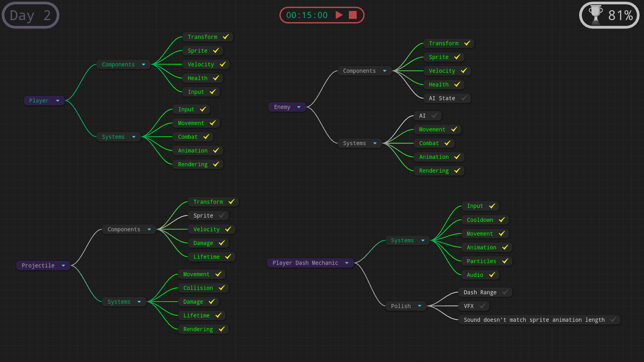Toggle Enemy Systems dropdown arrow
Screen dimensions: 644x362
(x=375, y=143)
